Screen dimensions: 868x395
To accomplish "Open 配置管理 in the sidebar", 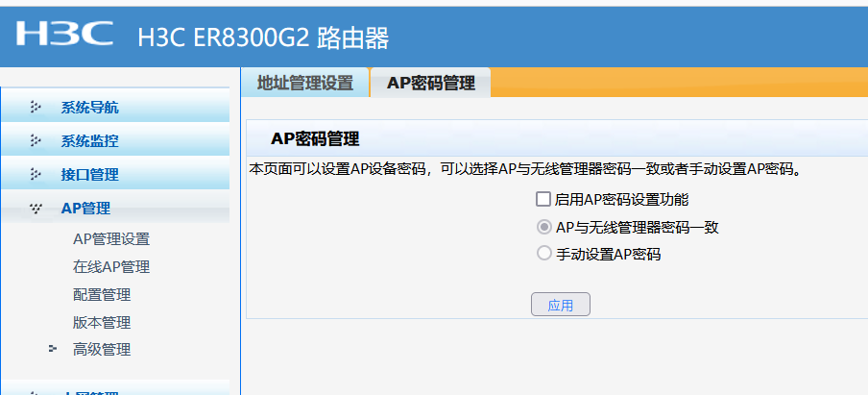I will tap(102, 295).
